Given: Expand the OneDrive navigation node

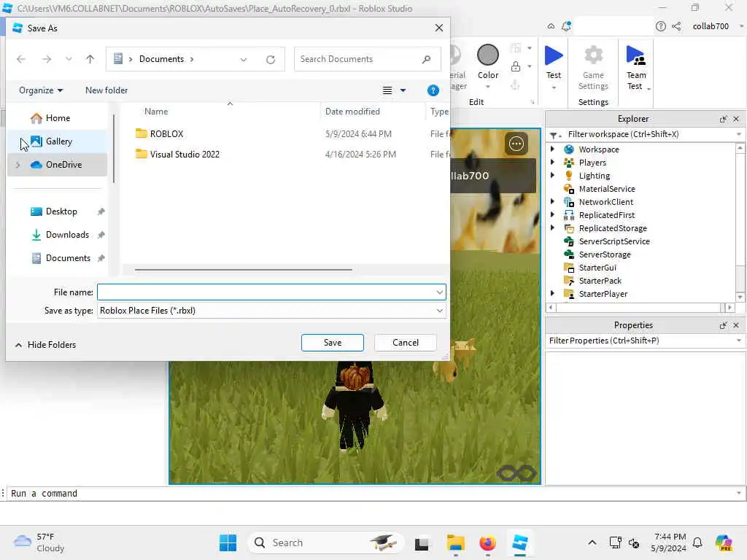Looking at the screenshot, I should tap(18, 165).
